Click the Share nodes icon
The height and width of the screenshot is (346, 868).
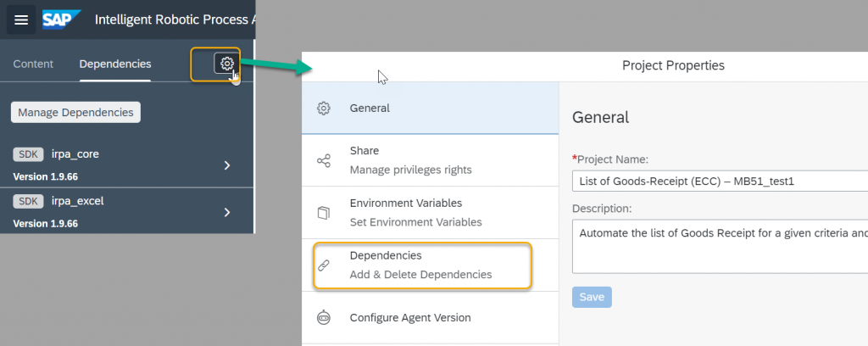click(x=323, y=160)
